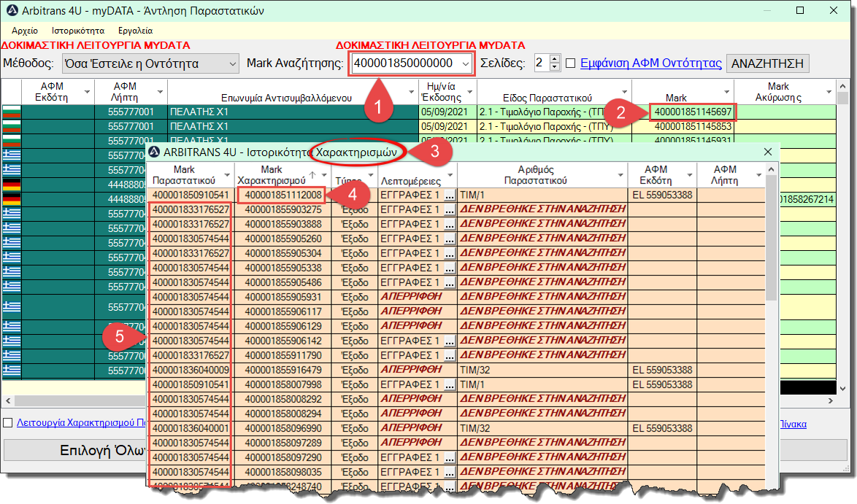857x504 pixels.
Task: Select the Mark Χαρακτηρισμού cell 400001851112008
Action: click(x=283, y=195)
